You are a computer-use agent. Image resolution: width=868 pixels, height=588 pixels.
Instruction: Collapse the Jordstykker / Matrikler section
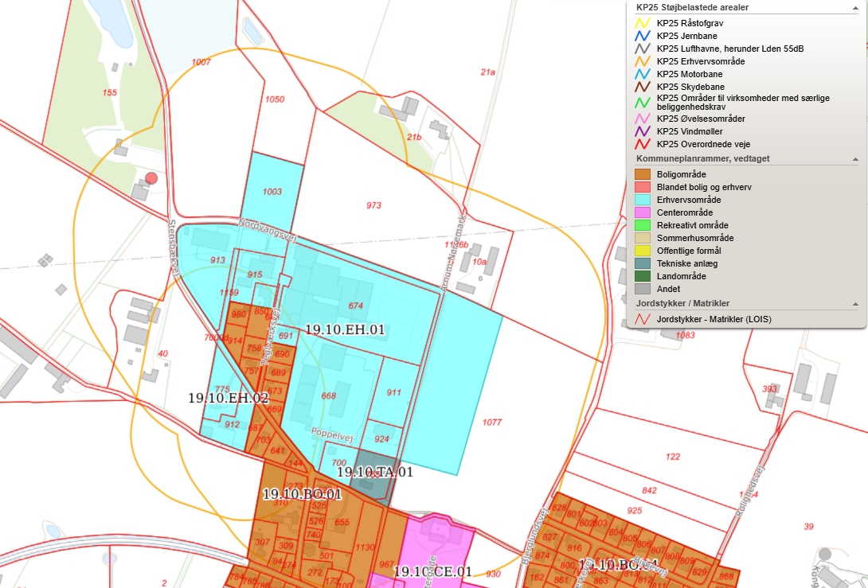coord(855,304)
